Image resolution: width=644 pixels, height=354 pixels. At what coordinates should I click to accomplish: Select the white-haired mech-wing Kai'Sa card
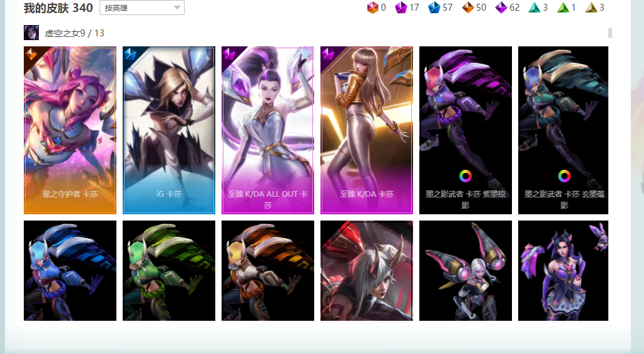coord(466,271)
